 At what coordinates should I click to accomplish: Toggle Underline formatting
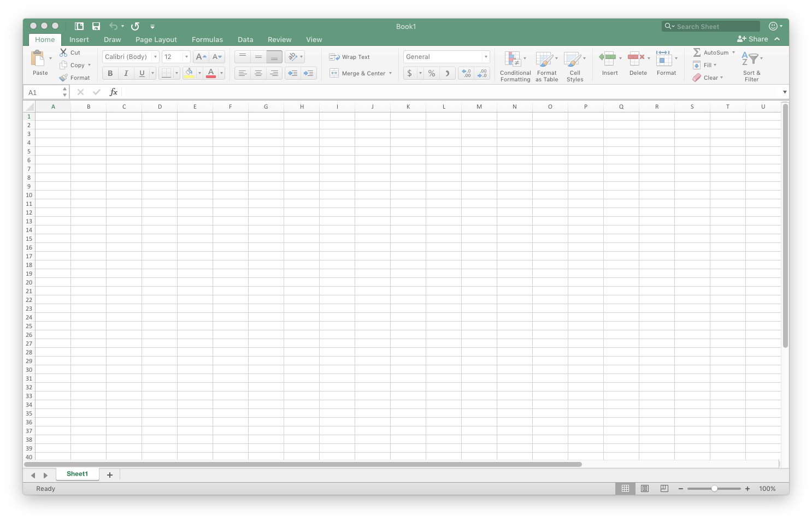tap(142, 73)
